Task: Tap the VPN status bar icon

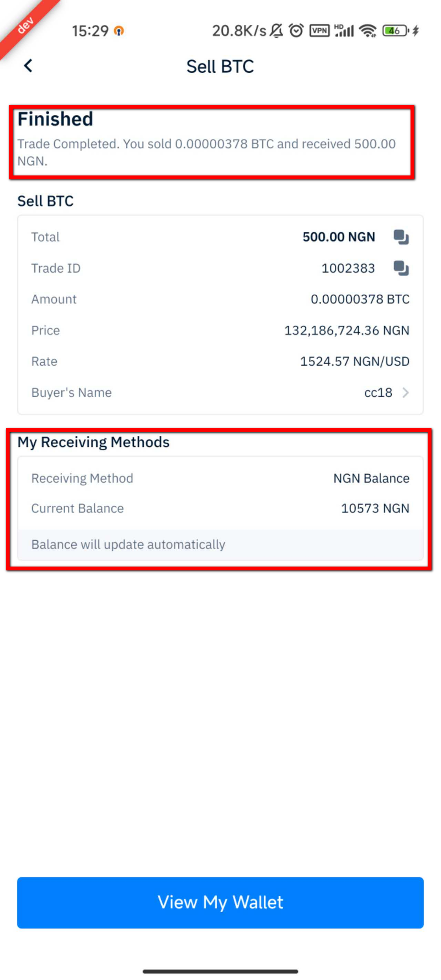Action: [x=320, y=31]
